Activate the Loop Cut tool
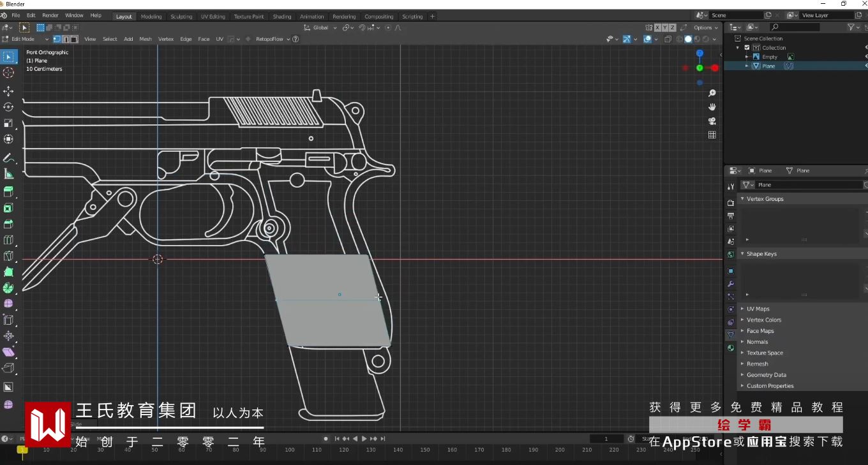This screenshot has width=868, height=465. point(8,240)
